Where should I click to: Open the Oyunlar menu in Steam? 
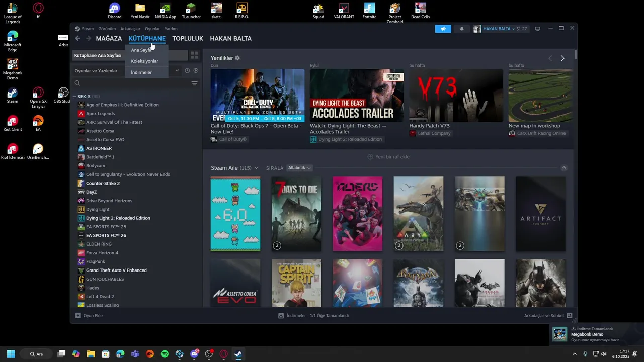coord(152,29)
